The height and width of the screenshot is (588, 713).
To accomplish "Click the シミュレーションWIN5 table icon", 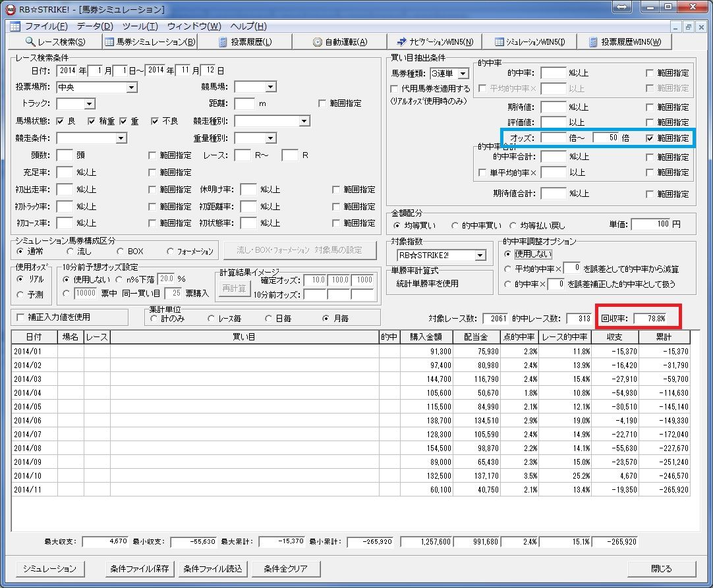I will (499, 41).
